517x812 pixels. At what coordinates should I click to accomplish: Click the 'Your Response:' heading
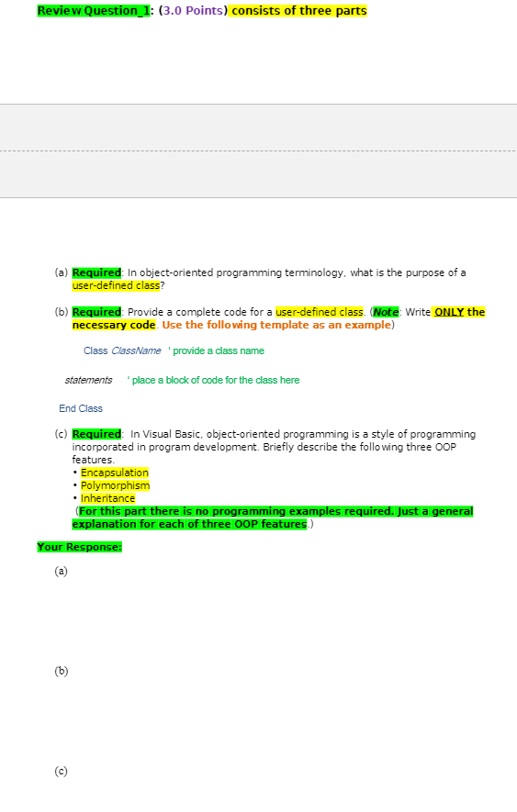pos(79,547)
